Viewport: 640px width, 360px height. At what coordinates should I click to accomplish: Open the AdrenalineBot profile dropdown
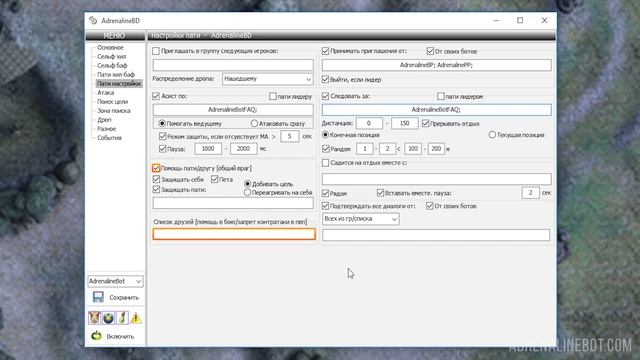[x=116, y=281]
